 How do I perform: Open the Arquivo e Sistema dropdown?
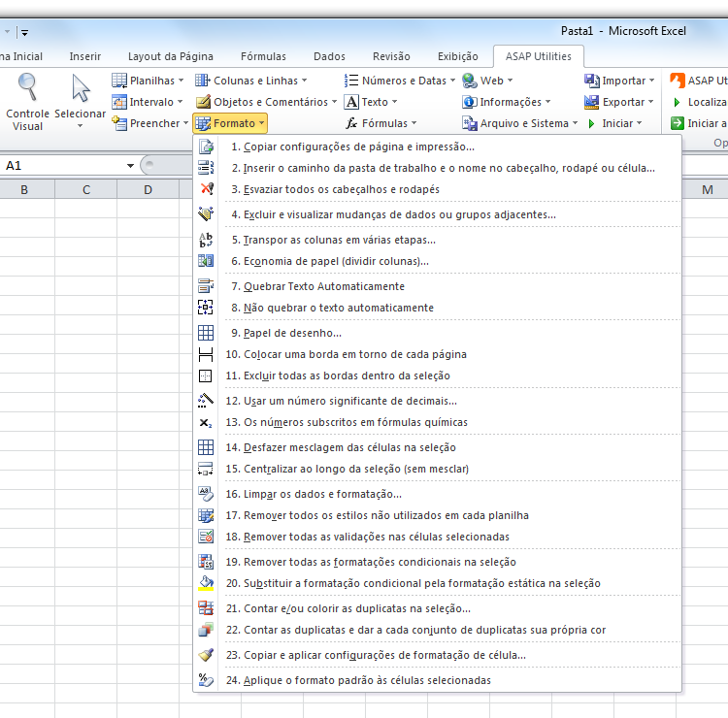click(519, 123)
